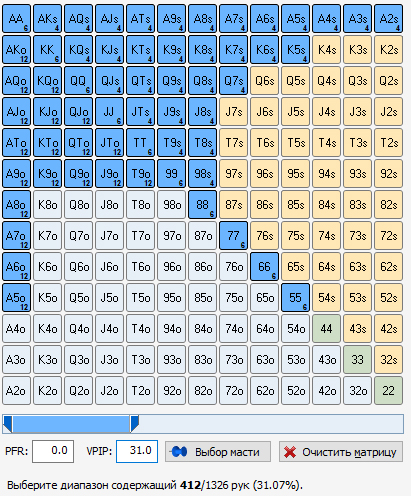This screenshot has width=411, height=496.
Task: Click the right range slider handle
Action: 134,424
